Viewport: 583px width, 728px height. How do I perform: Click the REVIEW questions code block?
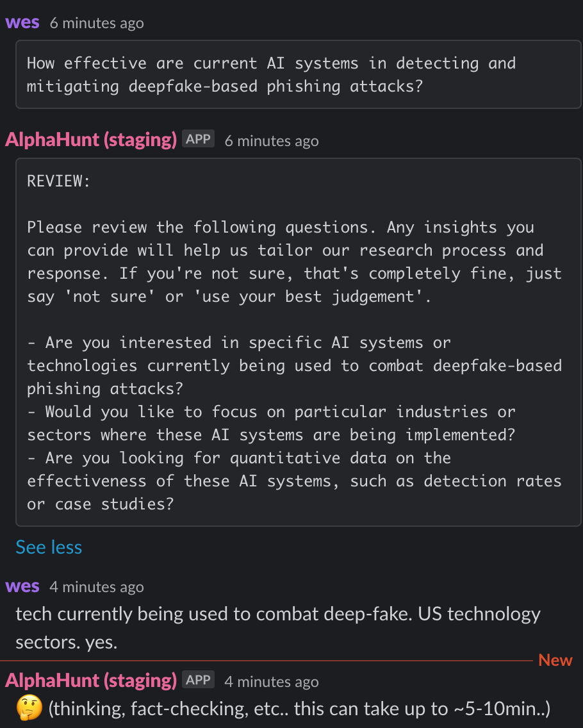pos(299,342)
